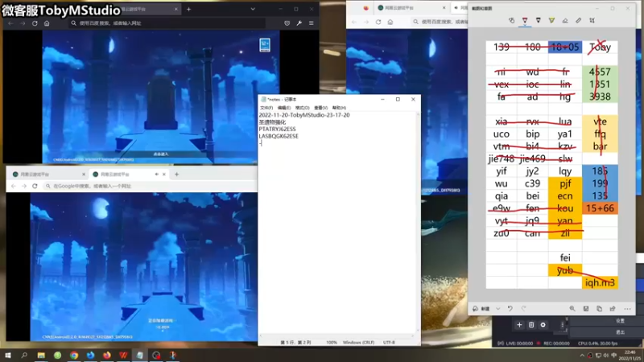Click the new snip button
Viewport: 644px width, 362px height.
click(481, 309)
